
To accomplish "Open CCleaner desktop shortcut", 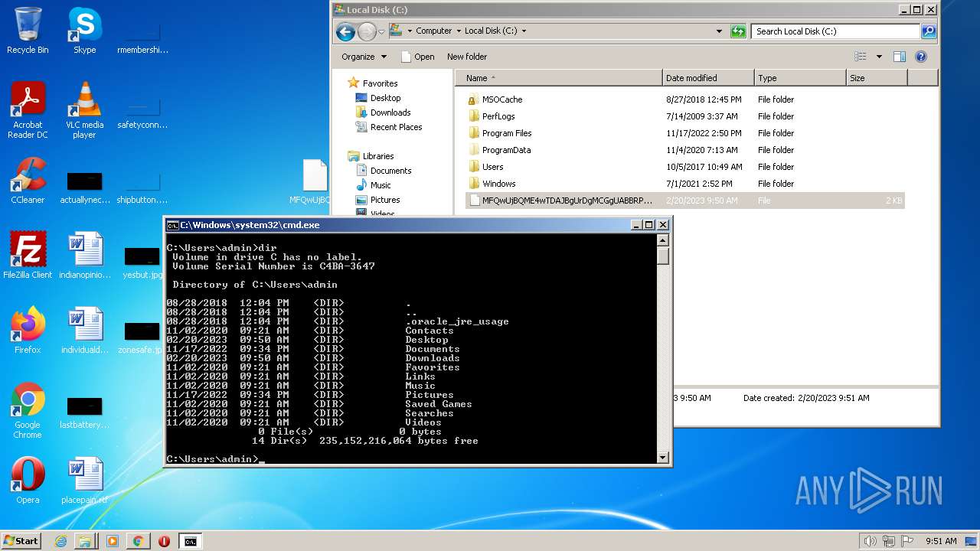I will pos(28,181).
